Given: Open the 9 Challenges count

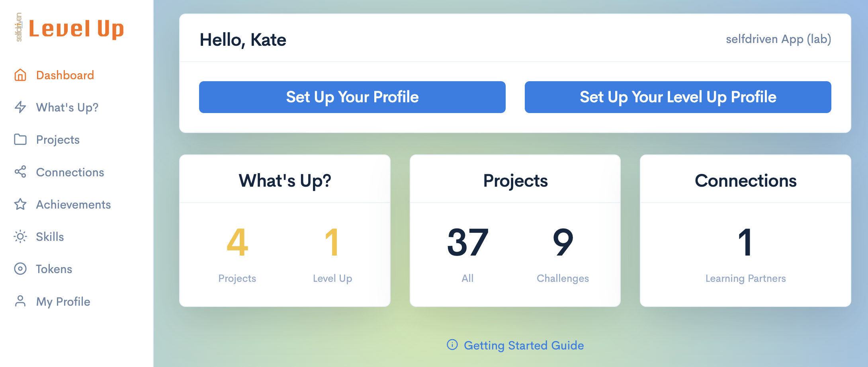Looking at the screenshot, I should coord(563,243).
